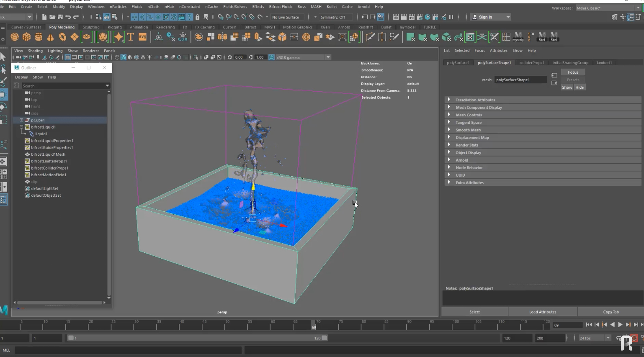
Task: Select bifrostLiquid1Mesh in the Outliner
Action: point(48,154)
